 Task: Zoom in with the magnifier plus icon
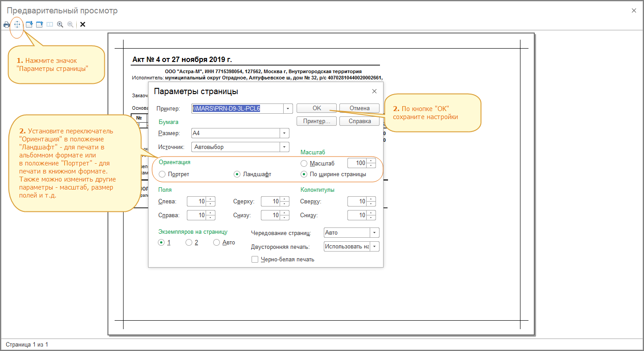(60, 25)
